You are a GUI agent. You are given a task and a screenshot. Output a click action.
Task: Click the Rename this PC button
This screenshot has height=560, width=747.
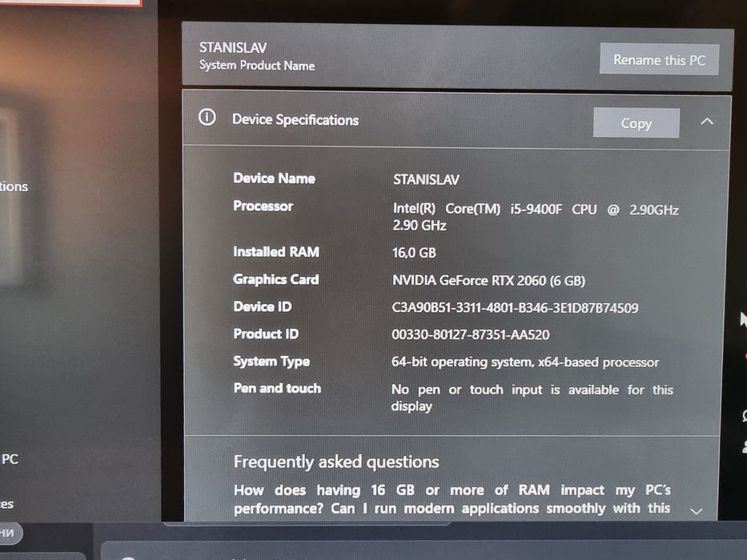[x=659, y=59]
